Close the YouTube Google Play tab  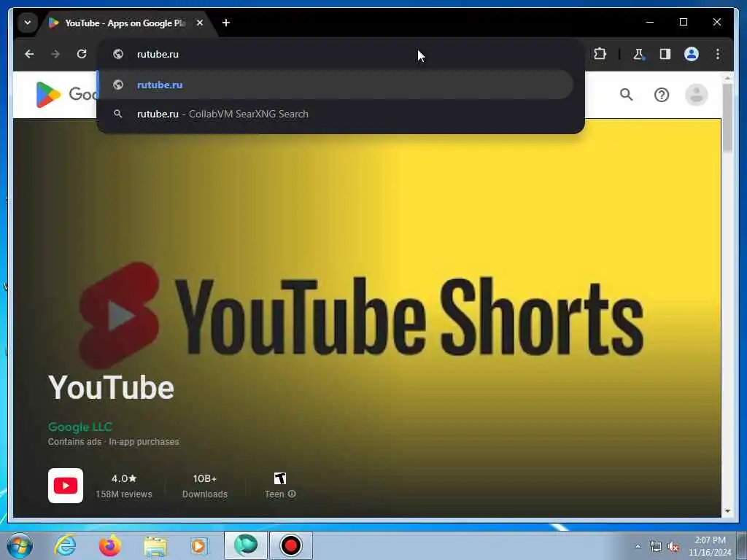click(200, 23)
